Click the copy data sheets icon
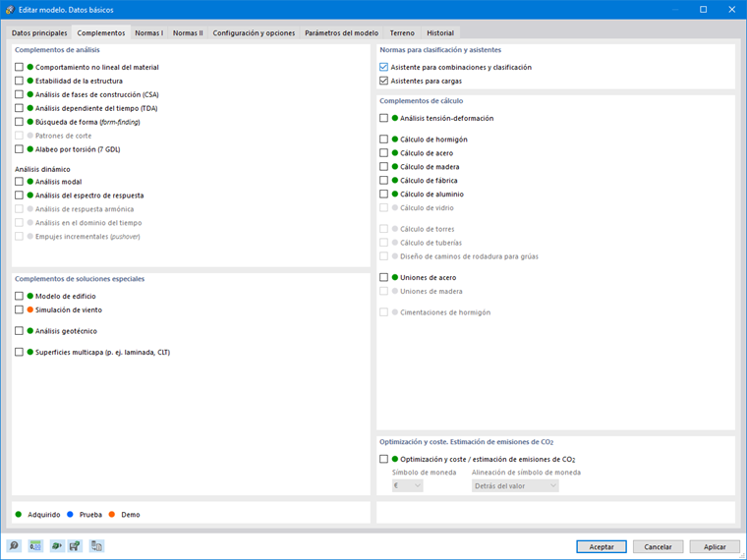 [96, 545]
